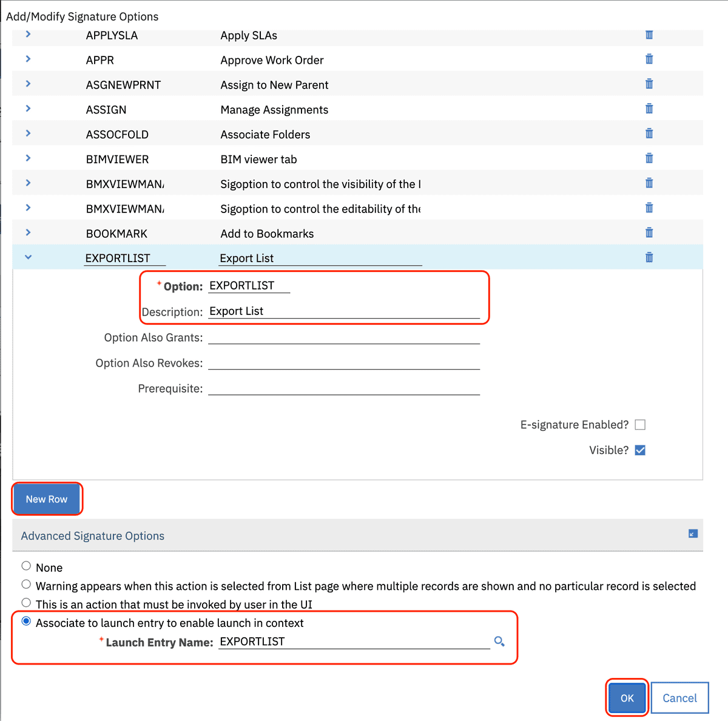This screenshot has width=728, height=721.
Task: Collapse the EXPORTLIST detail chevron
Action: pos(27,257)
